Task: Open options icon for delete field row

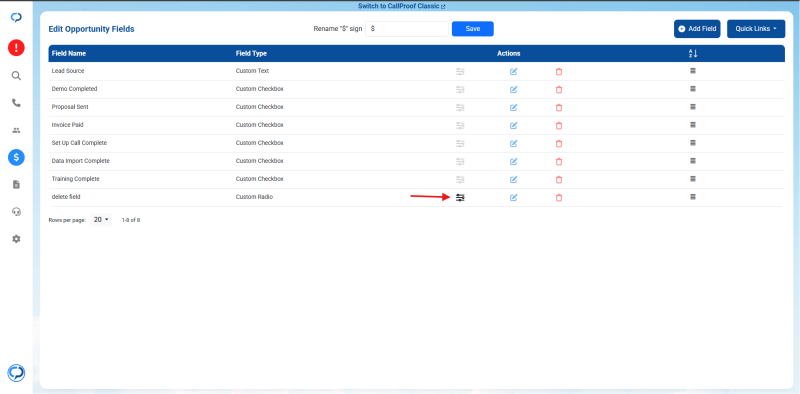Action: (x=460, y=198)
